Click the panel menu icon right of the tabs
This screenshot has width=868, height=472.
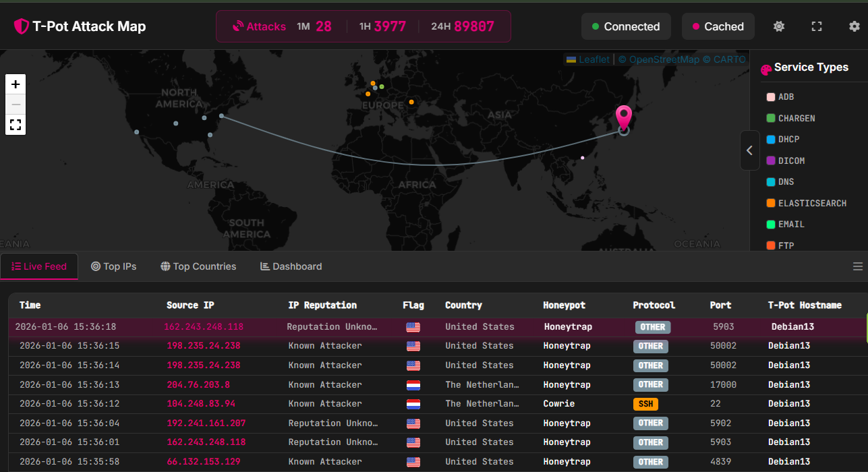[858, 266]
